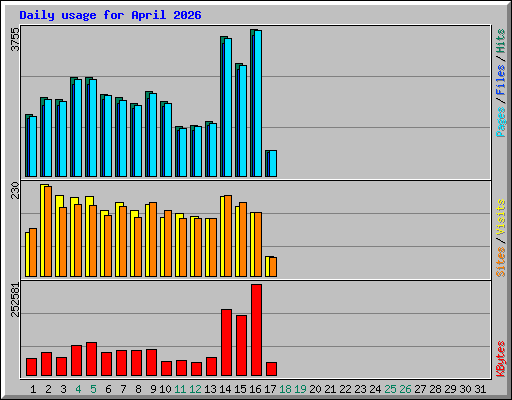Click the cyan Pages bar for day 4
512x400 pixels.
click(x=78, y=128)
